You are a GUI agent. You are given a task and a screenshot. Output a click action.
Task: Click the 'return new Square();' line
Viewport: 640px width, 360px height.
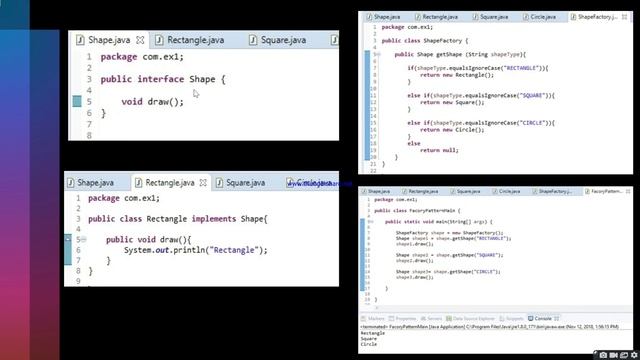coord(452,102)
